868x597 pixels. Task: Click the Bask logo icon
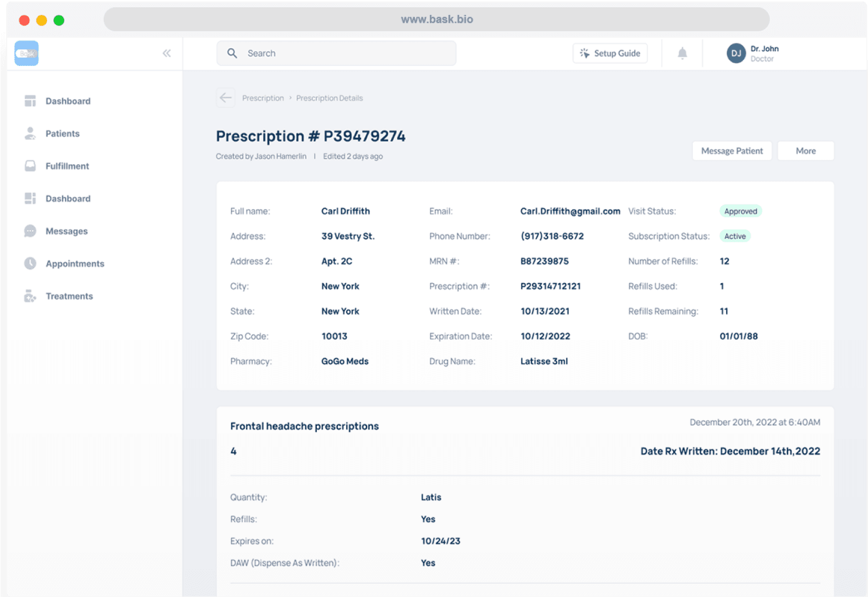(x=27, y=53)
